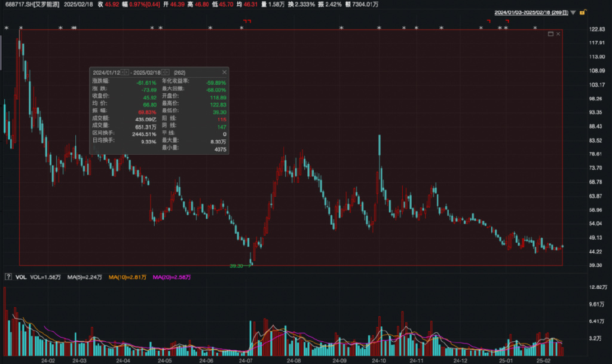Click the 39.30 lowest price marker
This screenshot has height=364, width=612.
click(237, 265)
